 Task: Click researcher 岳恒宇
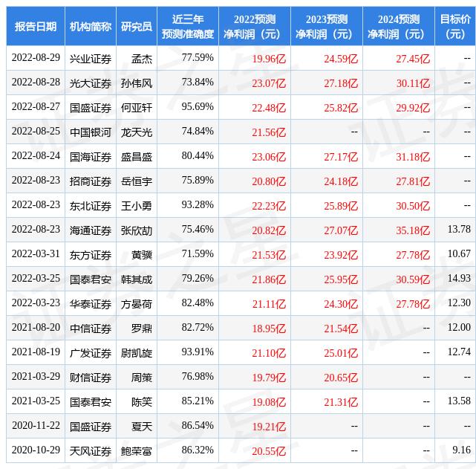(137, 181)
